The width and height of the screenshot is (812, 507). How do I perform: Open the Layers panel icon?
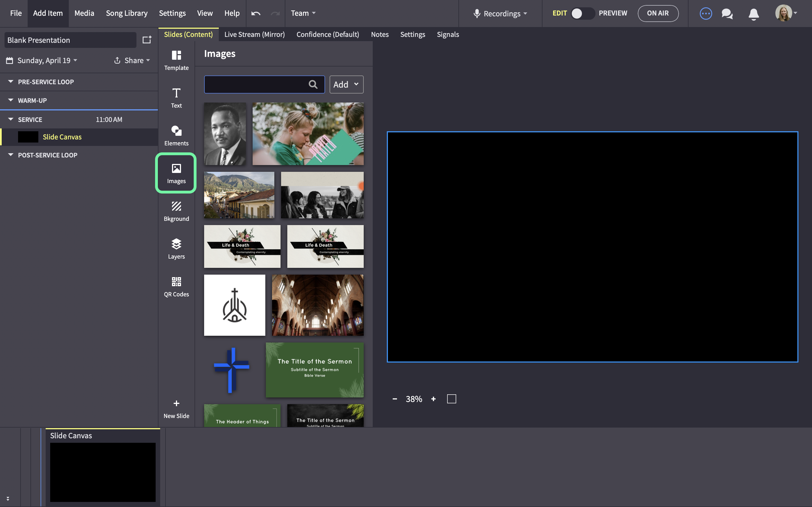(x=176, y=244)
